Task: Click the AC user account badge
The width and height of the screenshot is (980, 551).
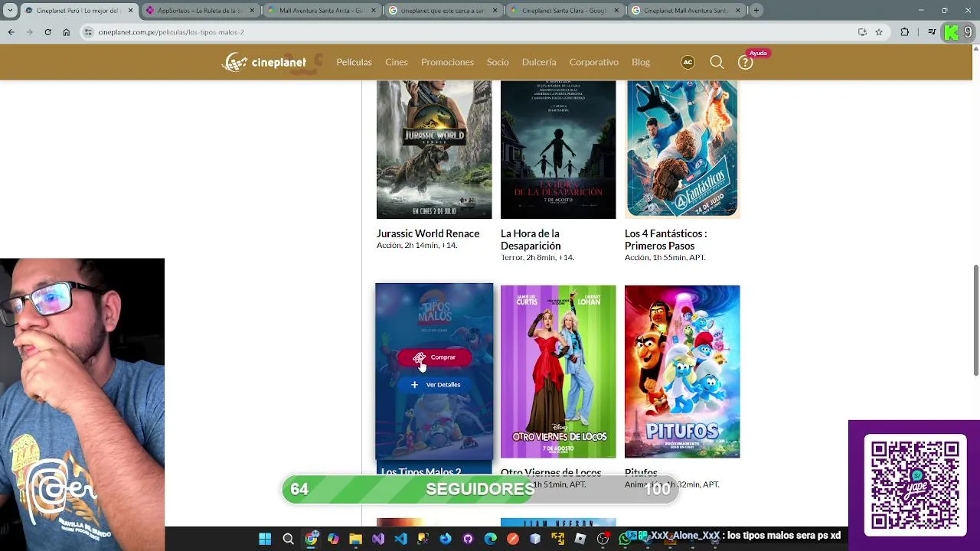Action: (x=688, y=63)
